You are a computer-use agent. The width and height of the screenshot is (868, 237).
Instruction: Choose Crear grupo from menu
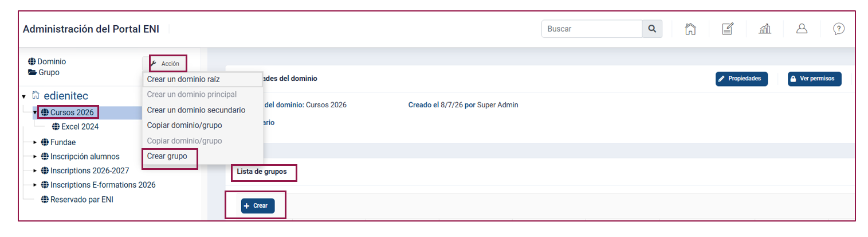[x=167, y=156]
